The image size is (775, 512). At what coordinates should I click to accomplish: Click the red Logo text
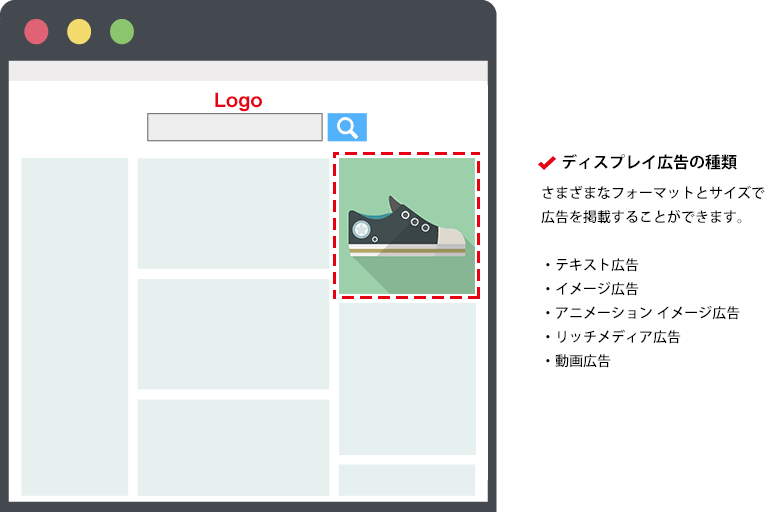(238, 101)
